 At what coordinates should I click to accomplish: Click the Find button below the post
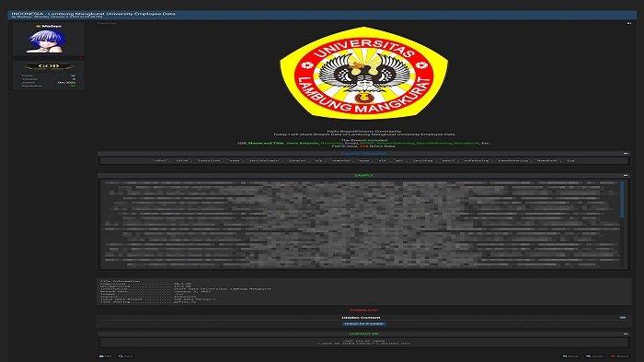[126, 356]
